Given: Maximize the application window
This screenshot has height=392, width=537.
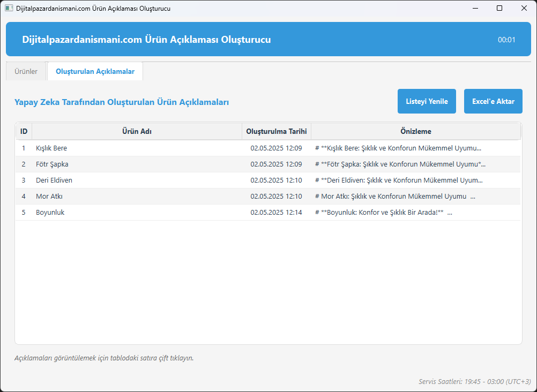Looking at the screenshot, I should point(499,8).
